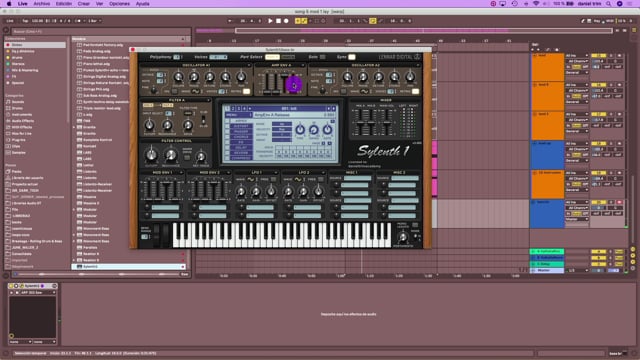The image size is (640, 360).
Task: Open the Ver menu
Action: [99, 4]
